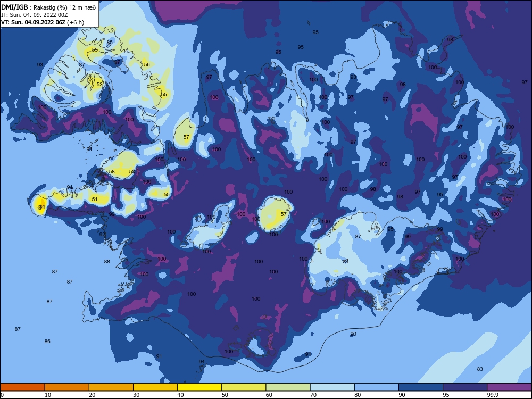Pick the bright yellow 40–50 legend swatch
Viewport: 532px width, 399px height.
pyautogui.click(x=199, y=387)
